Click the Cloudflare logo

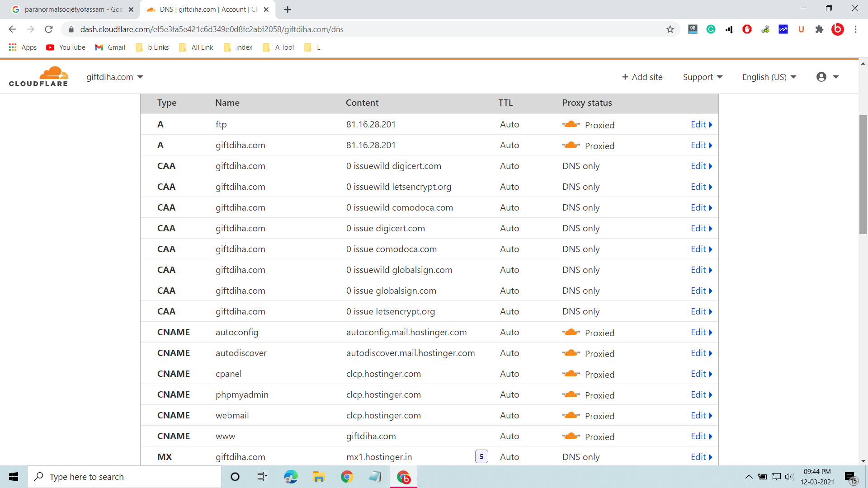[x=38, y=76]
